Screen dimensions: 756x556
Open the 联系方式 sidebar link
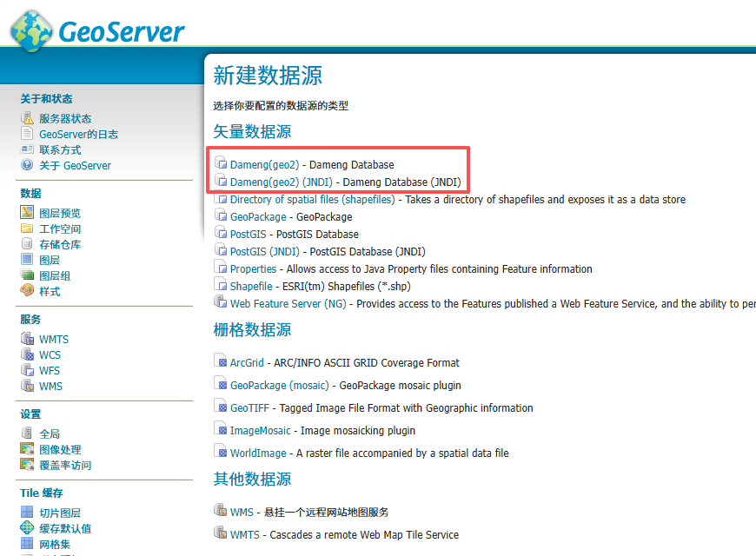coord(60,150)
